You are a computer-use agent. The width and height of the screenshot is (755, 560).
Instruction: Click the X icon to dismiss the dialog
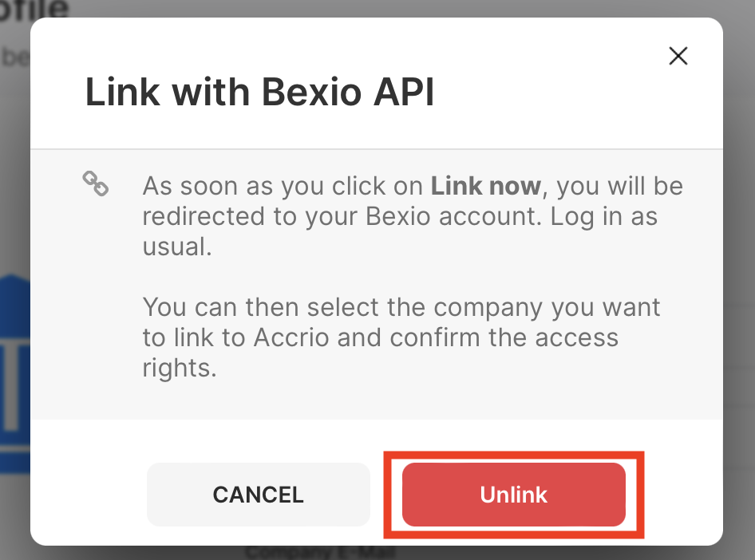(x=678, y=56)
